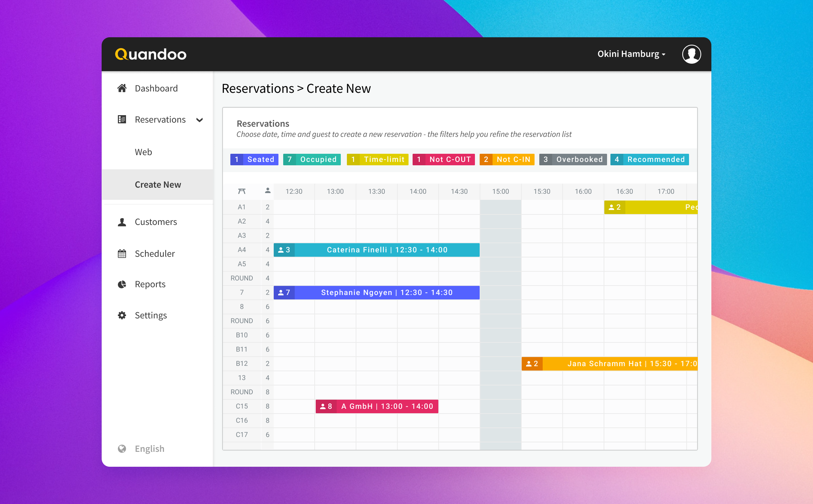Collapse the Reservations menu chevron
813x504 pixels.
click(x=200, y=120)
